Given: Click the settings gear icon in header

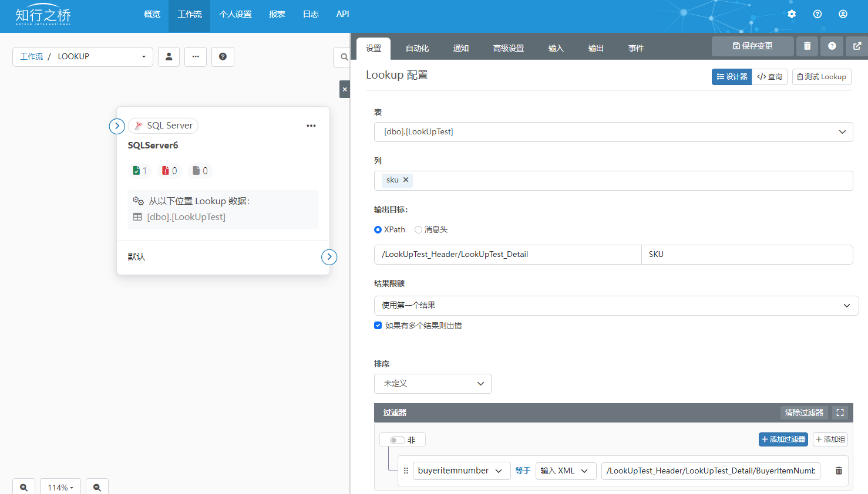Looking at the screenshot, I should click(792, 14).
